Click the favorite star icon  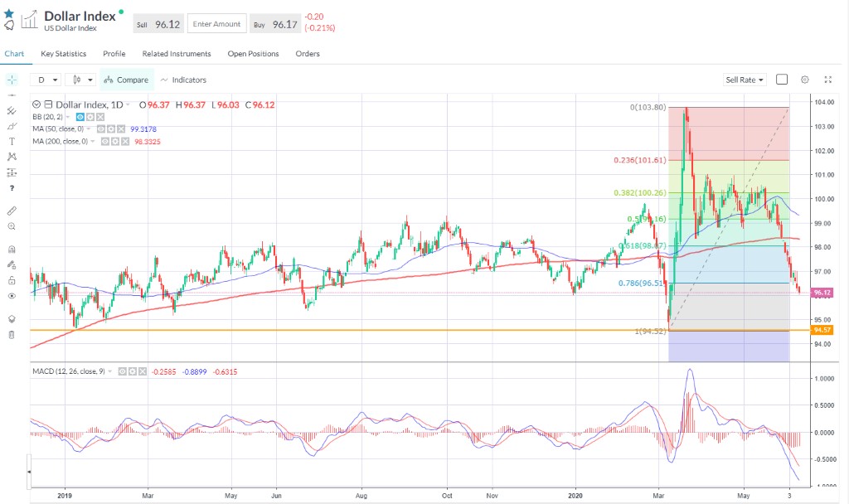click(x=9, y=13)
